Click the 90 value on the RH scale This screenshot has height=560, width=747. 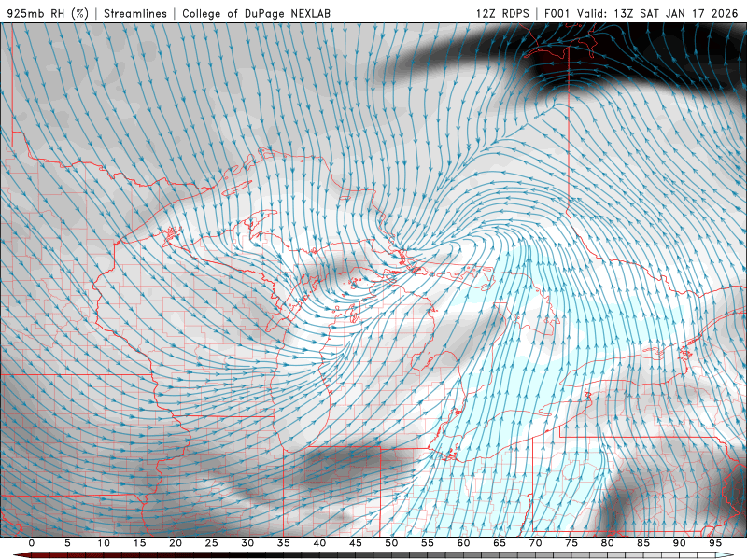pyautogui.click(x=679, y=543)
